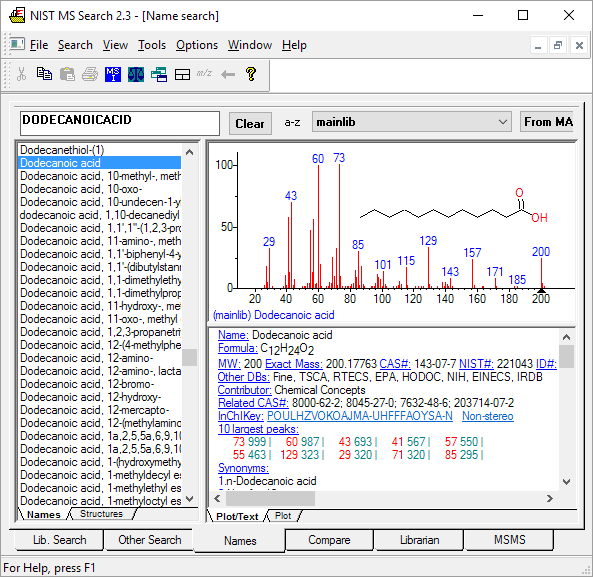The image size is (593, 577).
Task: Click the balance scales toolbar icon
Action: tap(136, 74)
